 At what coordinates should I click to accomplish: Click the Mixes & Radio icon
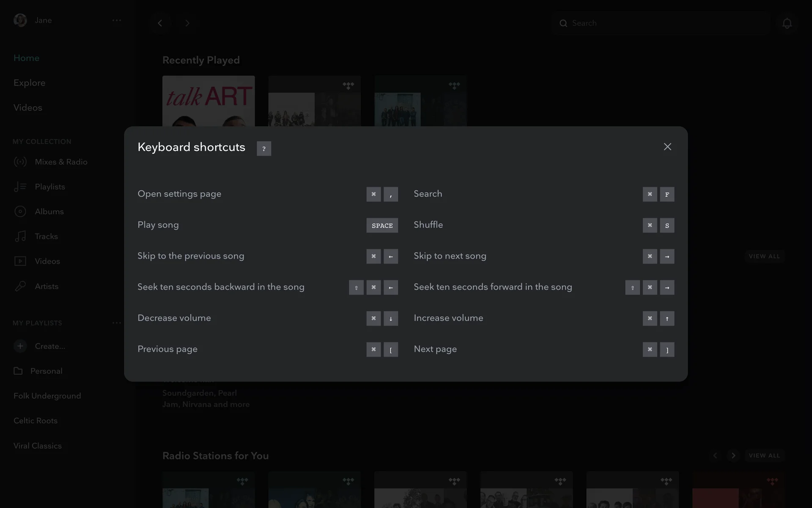20,162
